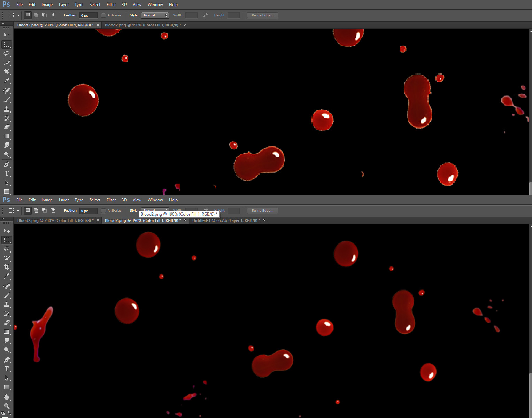Select Rectangle shape tool in bottom window
This screenshot has height=418, width=532.
point(7,387)
